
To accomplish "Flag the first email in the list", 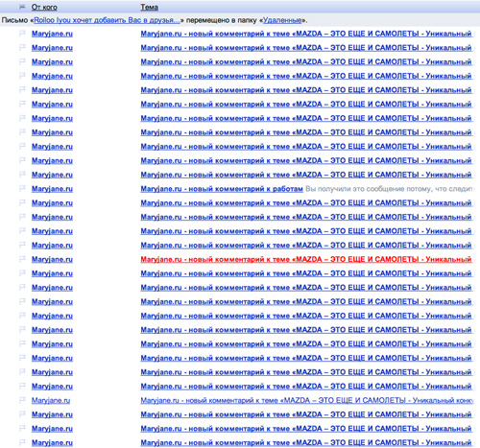I will 22,33.
